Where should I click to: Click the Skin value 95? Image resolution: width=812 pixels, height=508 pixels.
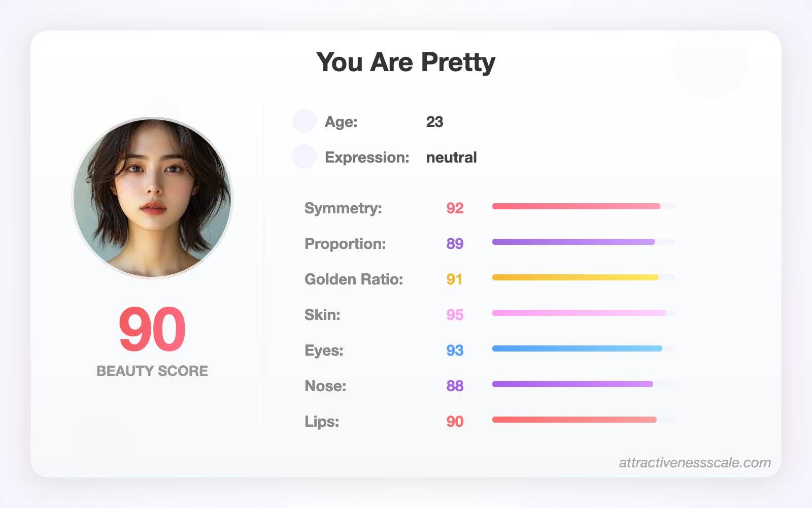[x=455, y=315]
